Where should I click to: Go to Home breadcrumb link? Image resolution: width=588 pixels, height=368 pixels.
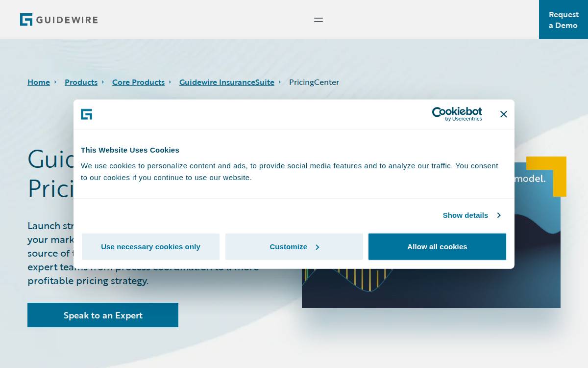pos(39,82)
